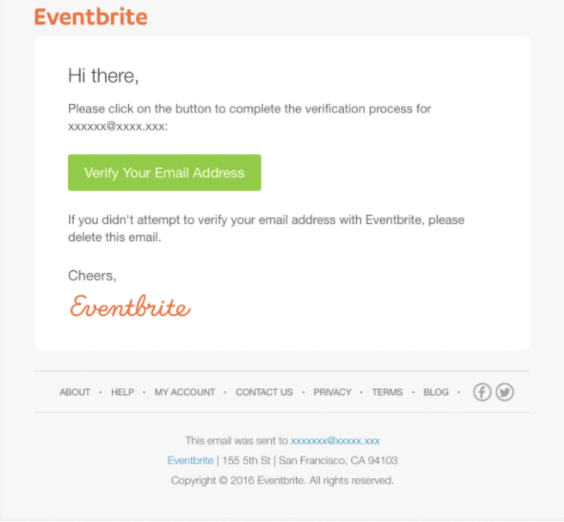Screen dimensions: 564x522
Task: Click the 'Hi there,' greeting heading
Action: [x=104, y=76]
